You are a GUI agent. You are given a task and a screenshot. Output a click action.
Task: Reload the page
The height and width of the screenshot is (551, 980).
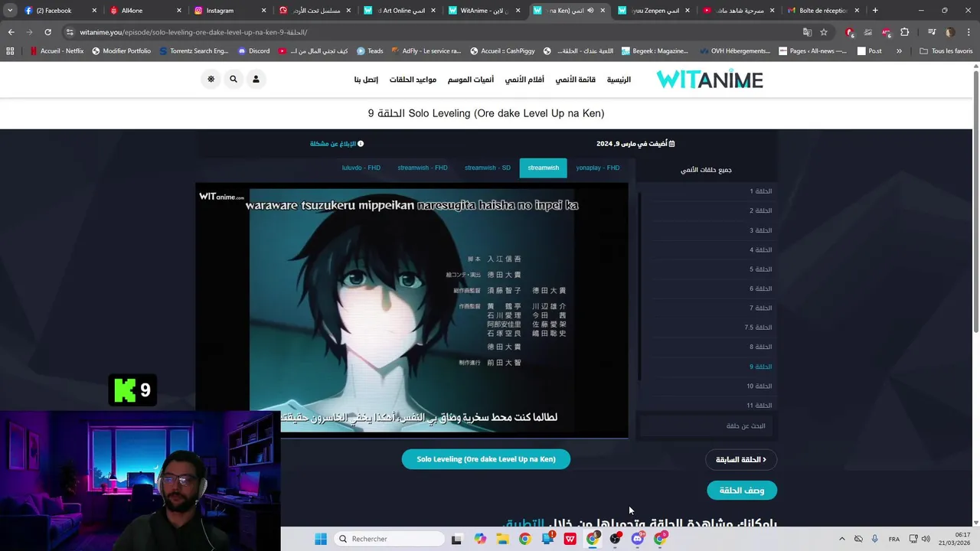coord(47,32)
